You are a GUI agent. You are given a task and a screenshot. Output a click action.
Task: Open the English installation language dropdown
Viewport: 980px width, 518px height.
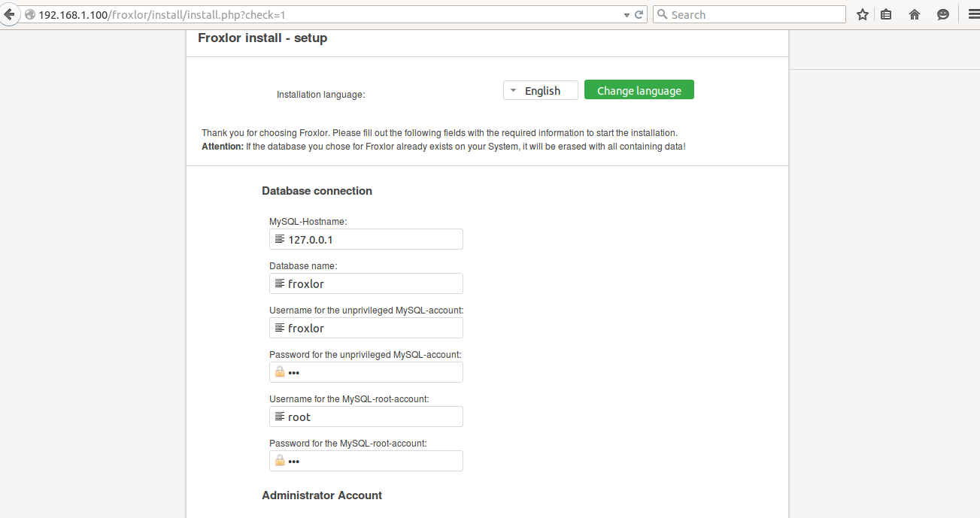click(x=541, y=90)
